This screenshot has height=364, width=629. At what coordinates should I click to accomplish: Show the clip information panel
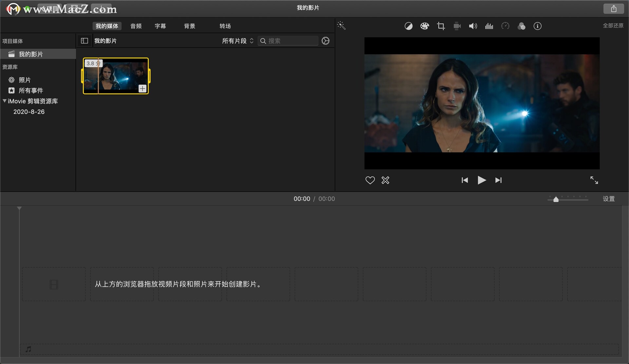pos(537,26)
